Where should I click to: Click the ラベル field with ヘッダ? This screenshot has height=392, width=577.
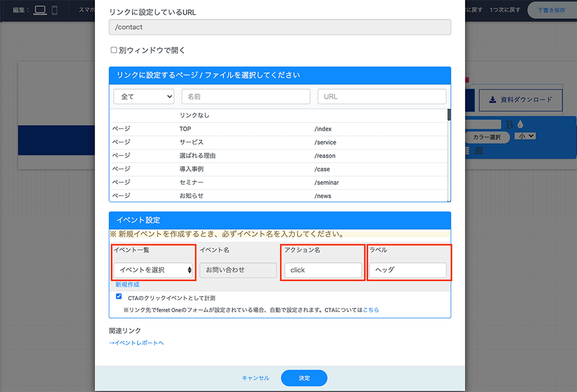(x=408, y=270)
